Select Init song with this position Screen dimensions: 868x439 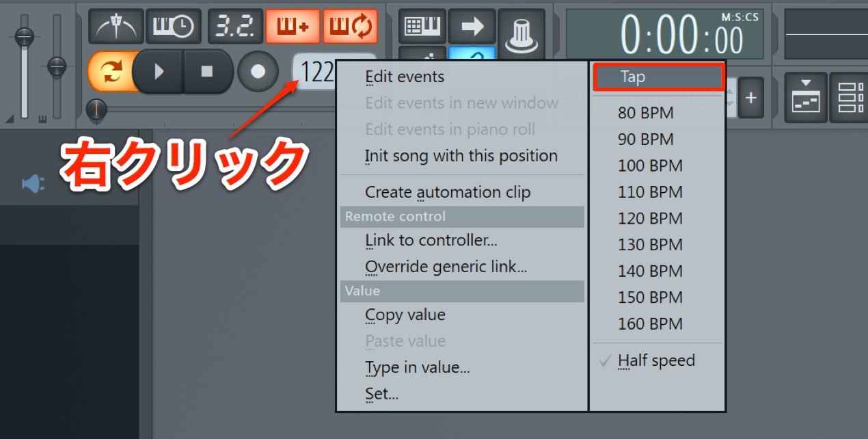(x=462, y=156)
